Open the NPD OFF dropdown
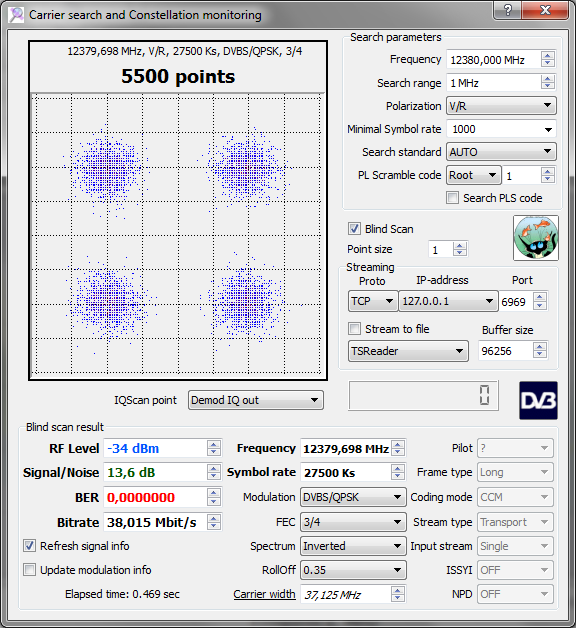Viewport: 576px width, 628px height. 515,594
